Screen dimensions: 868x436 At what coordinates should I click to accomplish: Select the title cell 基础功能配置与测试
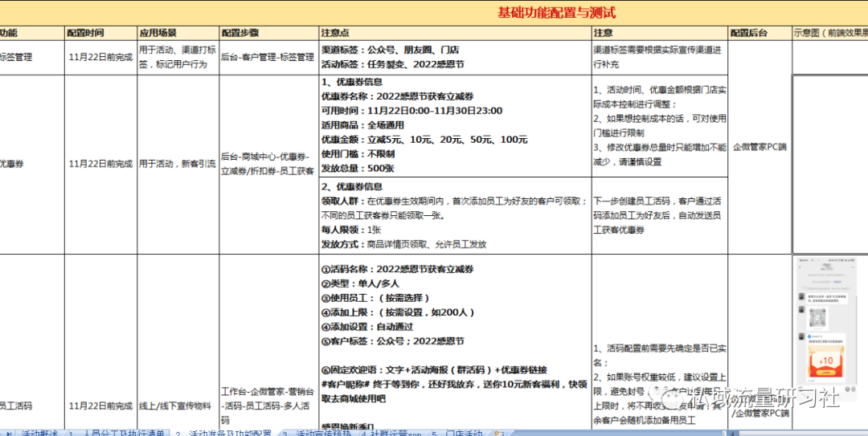pos(556,13)
